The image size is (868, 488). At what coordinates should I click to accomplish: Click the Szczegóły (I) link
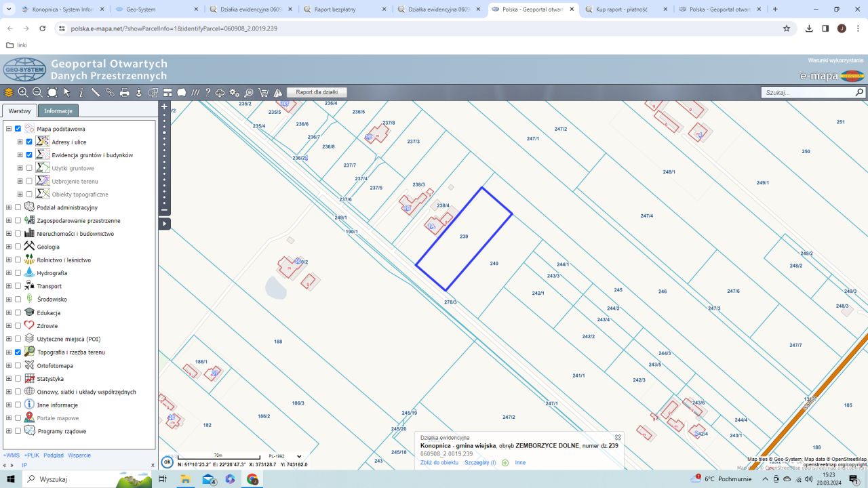click(480, 463)
